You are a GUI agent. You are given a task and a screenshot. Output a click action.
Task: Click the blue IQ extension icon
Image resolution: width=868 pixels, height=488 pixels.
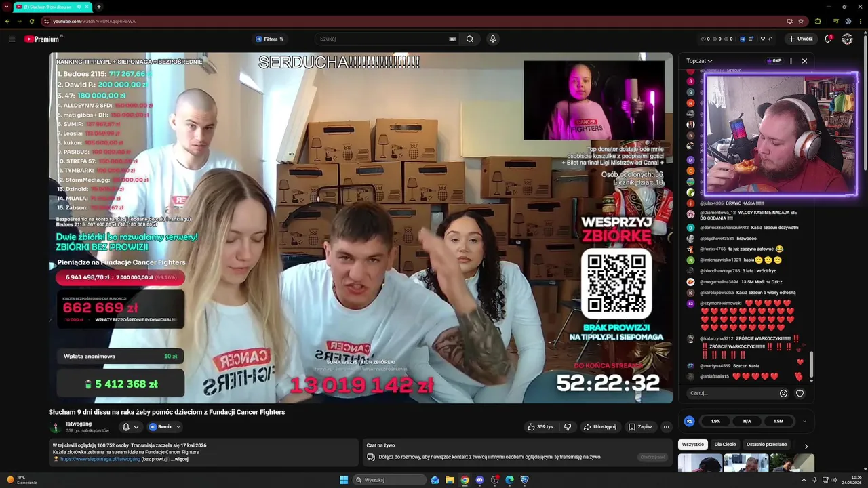point(689,421)
